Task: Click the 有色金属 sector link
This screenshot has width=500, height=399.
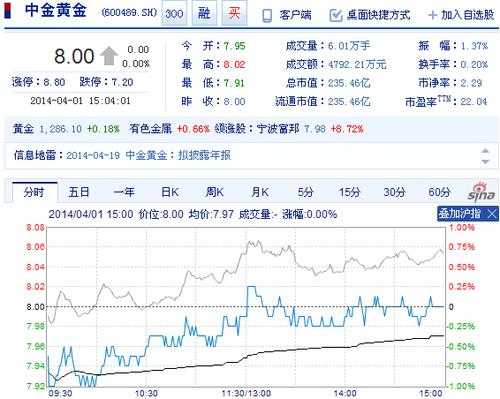Action: pos(150,129)
